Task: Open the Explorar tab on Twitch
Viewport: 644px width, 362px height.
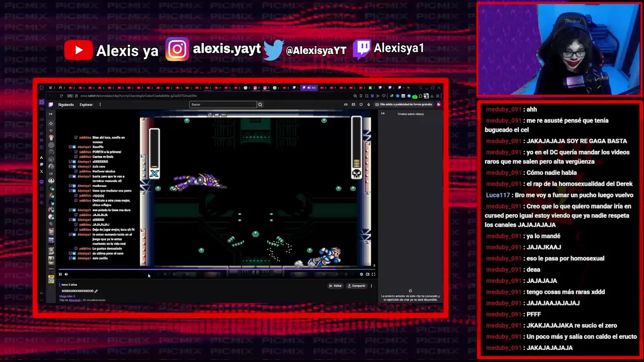Action: 86,105
